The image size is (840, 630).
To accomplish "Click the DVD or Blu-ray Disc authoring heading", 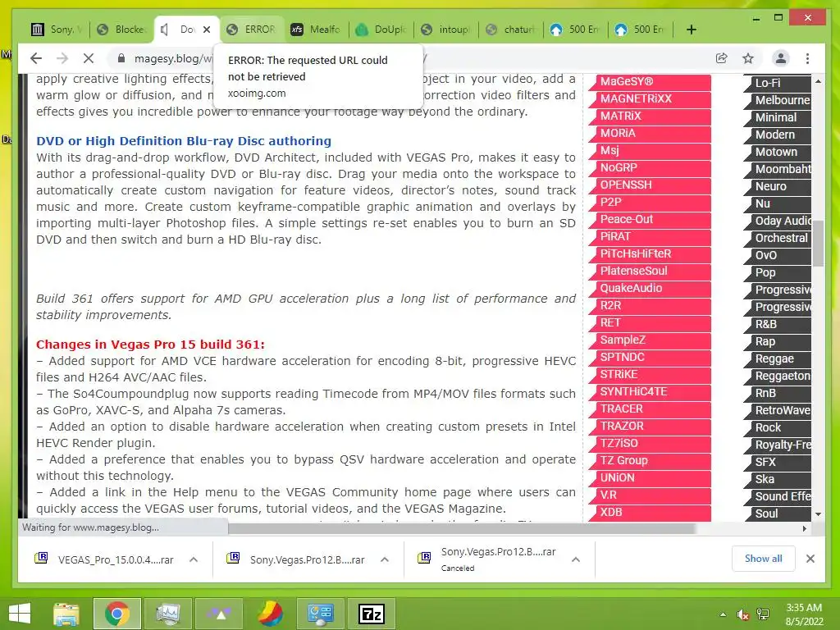I will (184, 141).
